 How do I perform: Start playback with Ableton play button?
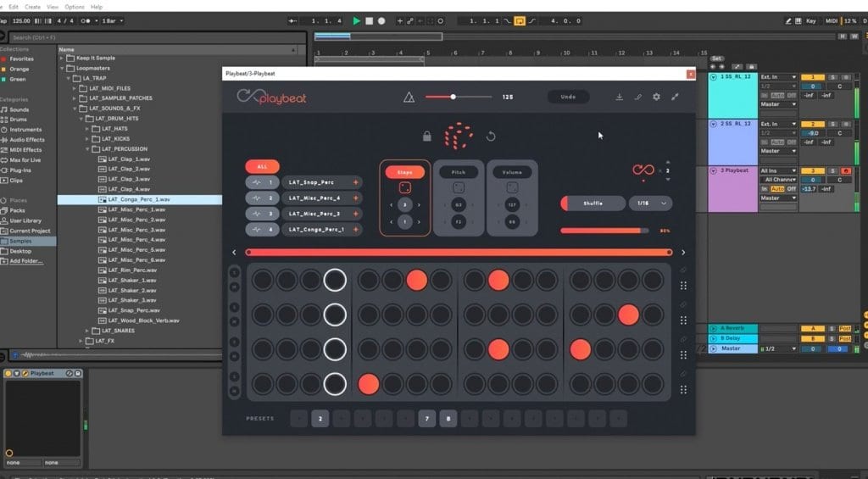[357, 21]
